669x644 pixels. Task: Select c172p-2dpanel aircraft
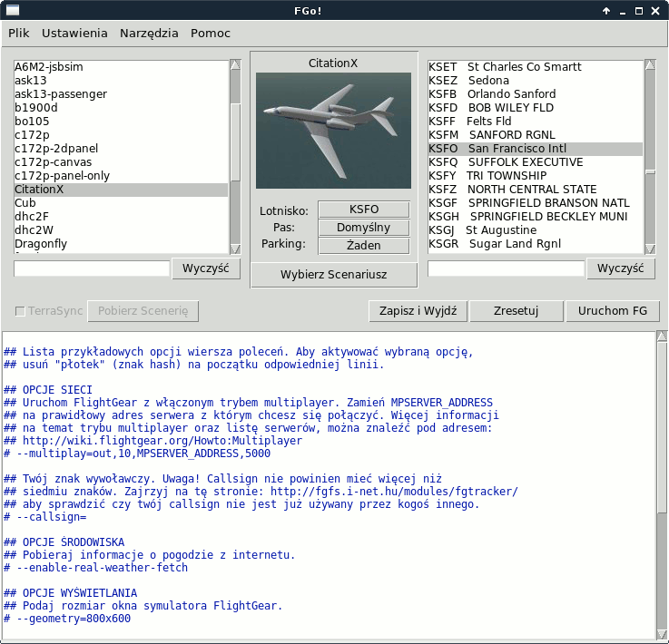tap(121, 149)
